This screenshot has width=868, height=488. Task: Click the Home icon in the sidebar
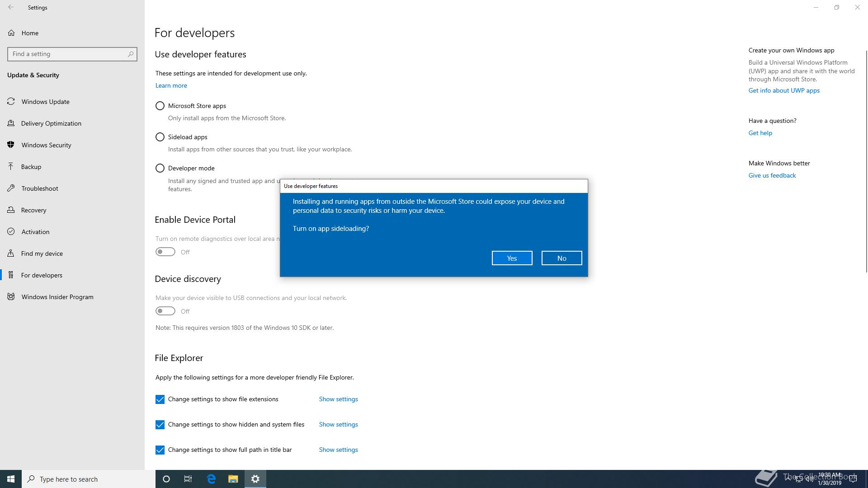11,33
